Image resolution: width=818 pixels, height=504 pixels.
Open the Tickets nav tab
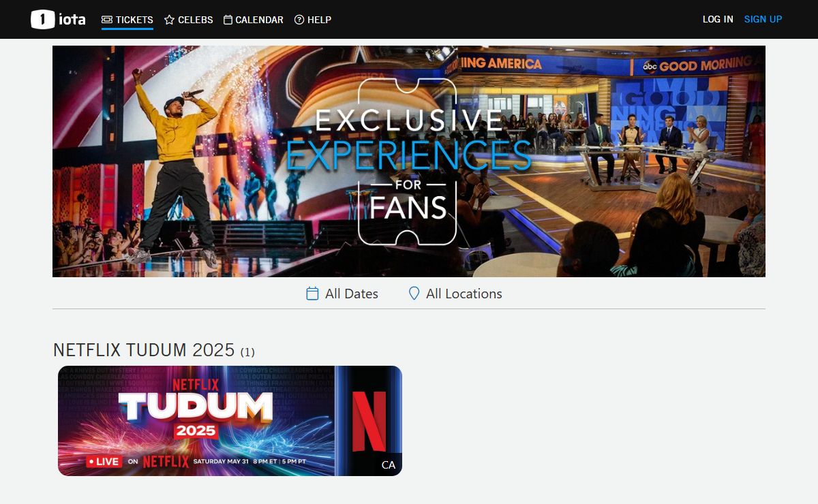coord(127,20)
